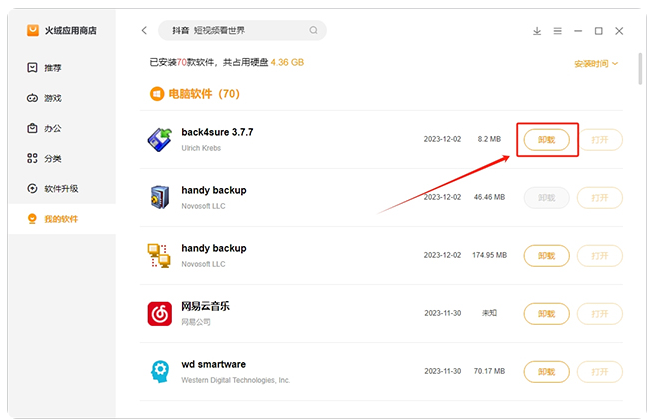Click the wd smartware app name
Screen dimensions: 656x419
[213, 364]
